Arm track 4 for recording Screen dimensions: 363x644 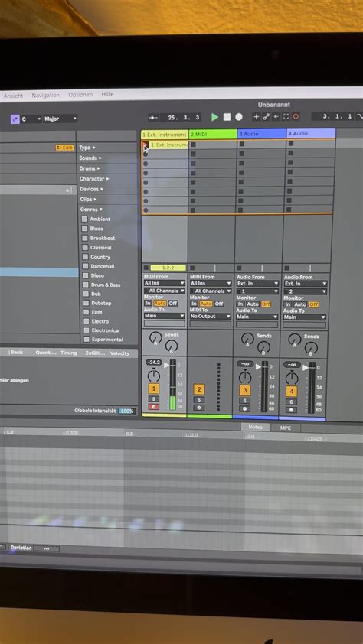[x=292, y=409]
